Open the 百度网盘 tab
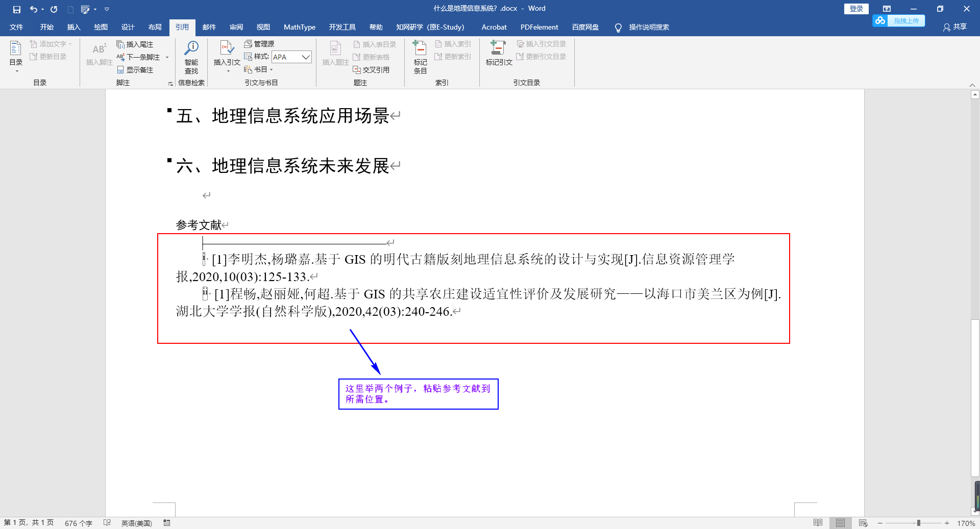980x529 pixels. [x=585, y=27]
